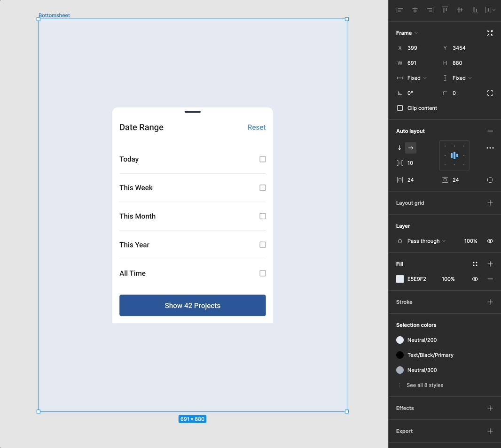Click the independent corners icon
Viewport: 501px width, 448px height.
(490, 93)
